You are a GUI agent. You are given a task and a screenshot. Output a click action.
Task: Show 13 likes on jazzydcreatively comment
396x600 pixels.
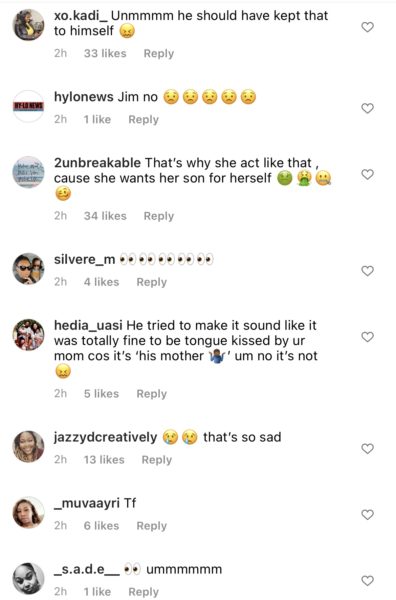(x=104, y=460)
